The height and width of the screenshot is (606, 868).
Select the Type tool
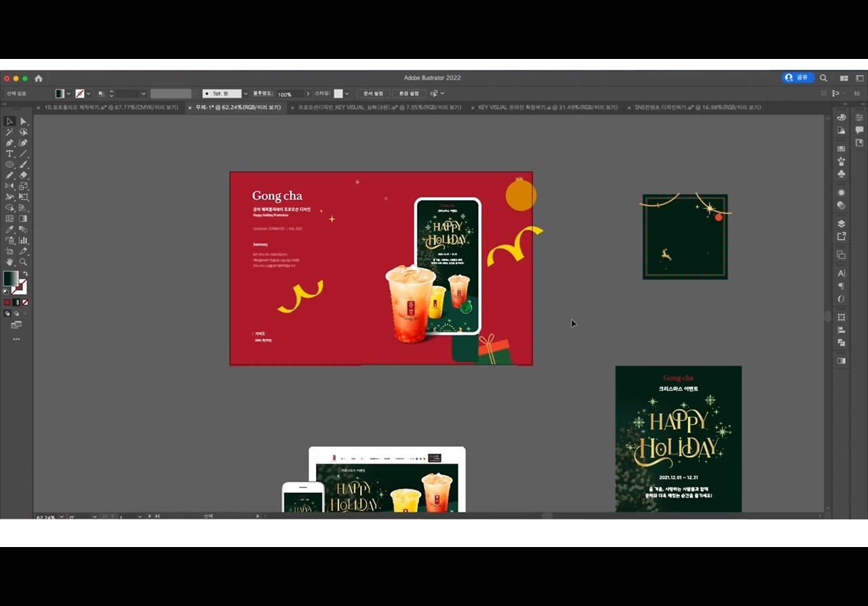pyautogui.click(x=9, y=154)
